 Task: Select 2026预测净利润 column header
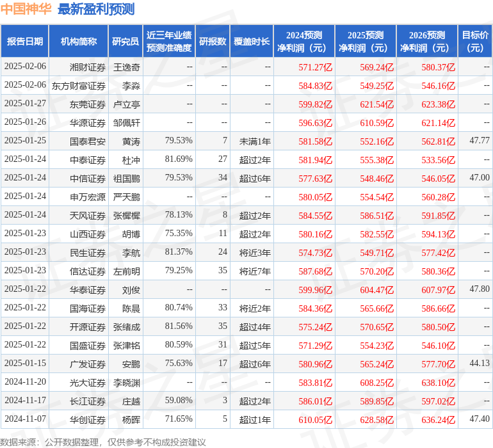tap(427, 41)
